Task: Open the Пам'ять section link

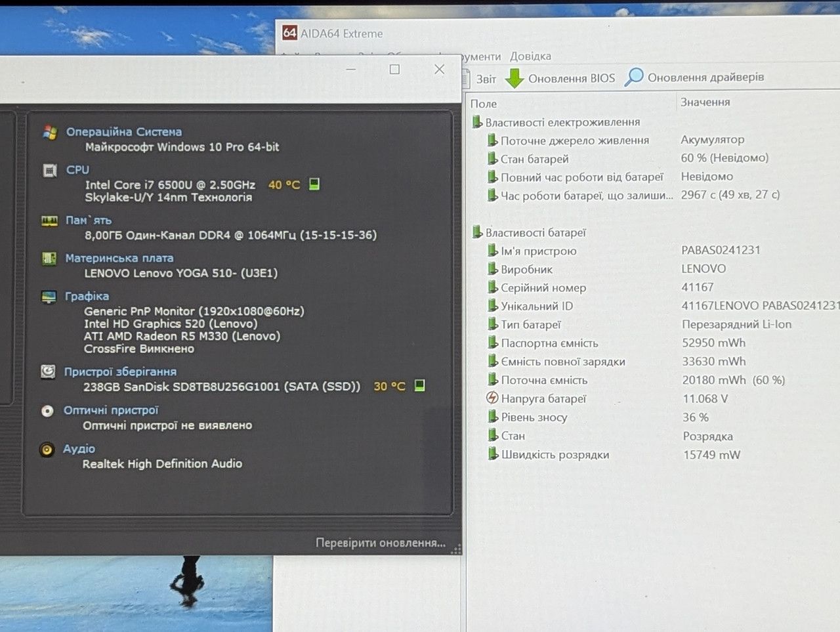Action: 89,220
